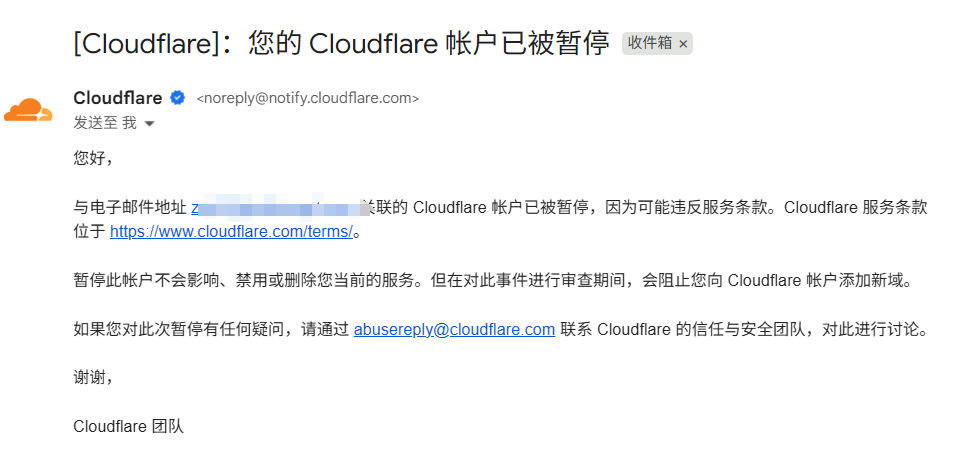Remove the 收件箱 label using its x
Viewport: 973px width, 459px height.
(x=683, y=43)
